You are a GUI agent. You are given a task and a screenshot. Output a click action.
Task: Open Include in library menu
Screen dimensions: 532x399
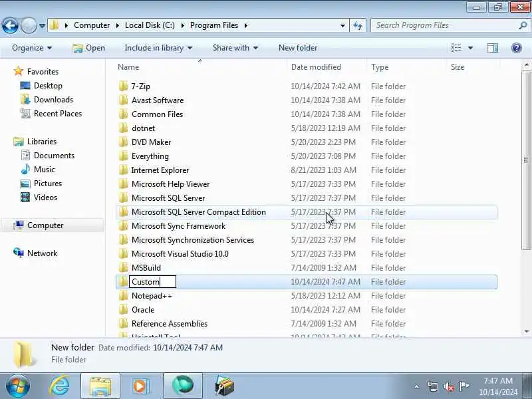click(x=158, y=48)
